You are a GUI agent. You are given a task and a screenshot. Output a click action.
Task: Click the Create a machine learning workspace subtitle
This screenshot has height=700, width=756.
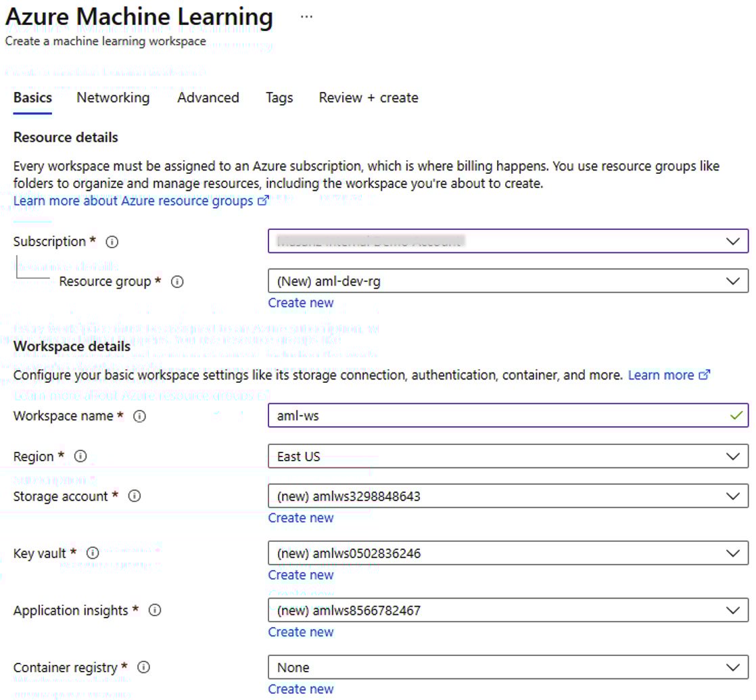(105, 41)
